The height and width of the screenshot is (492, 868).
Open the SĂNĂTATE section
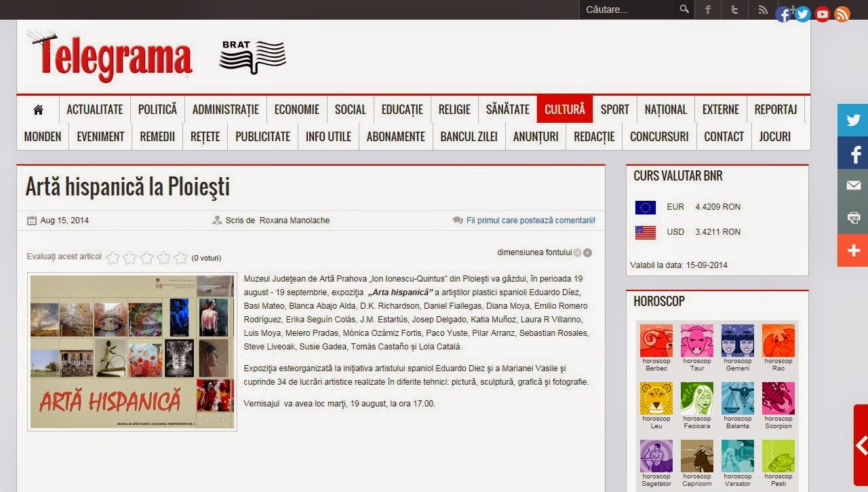coord(508,109)
